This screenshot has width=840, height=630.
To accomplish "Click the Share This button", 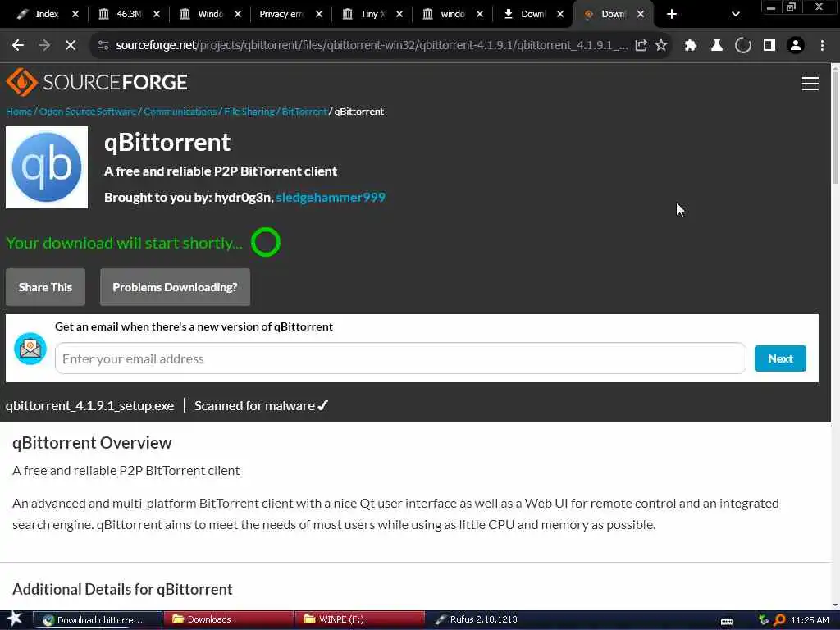I will (x=46, y=287).
